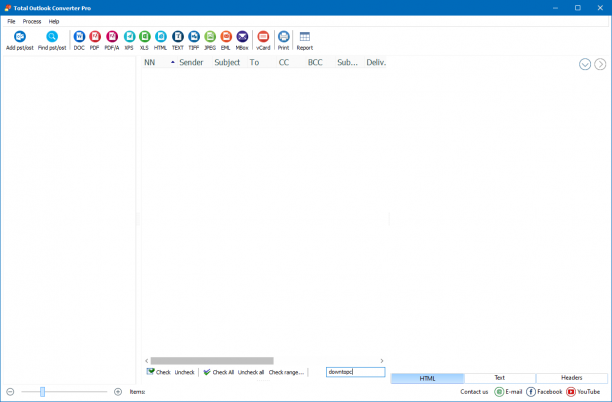Click the Check All button
The image size is (612, 402).
point(219,372)
